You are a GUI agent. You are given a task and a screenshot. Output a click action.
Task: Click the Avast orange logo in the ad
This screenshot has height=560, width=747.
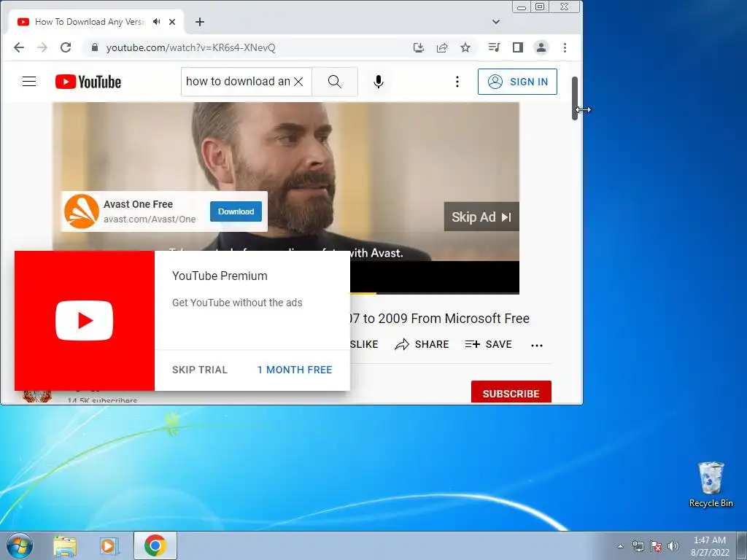[x=82, y=211]
